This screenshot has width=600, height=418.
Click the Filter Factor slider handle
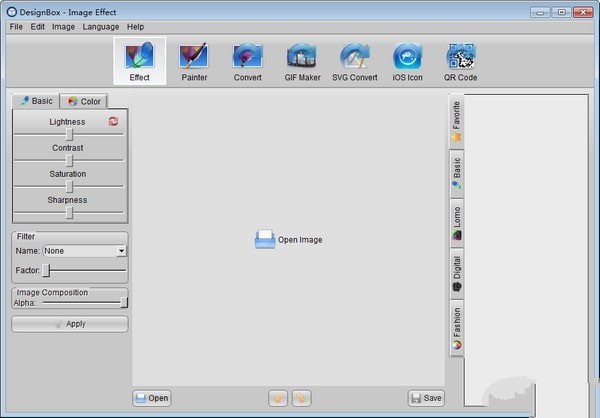46,270
